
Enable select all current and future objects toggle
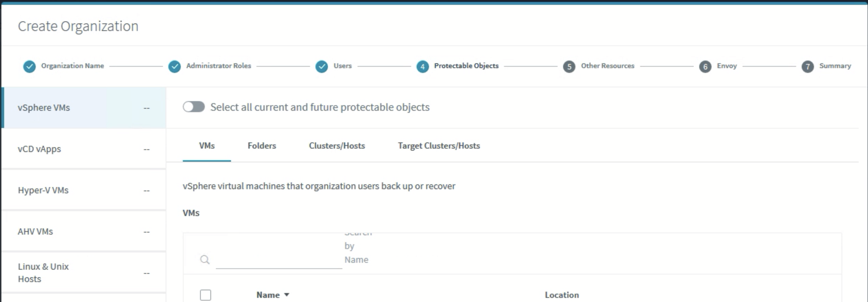(x=194, y=107)
